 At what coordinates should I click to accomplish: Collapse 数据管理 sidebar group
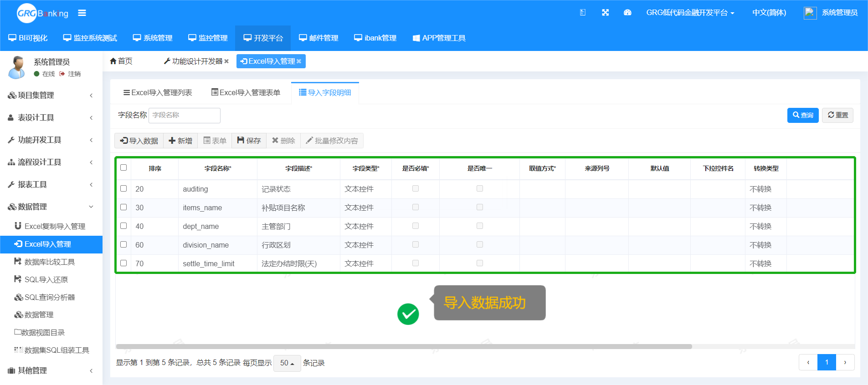coord(51,207)
